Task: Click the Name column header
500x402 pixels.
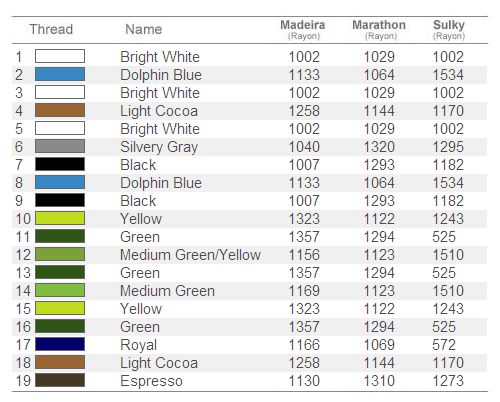Action: pyautogui.click(x=144, y=29)
